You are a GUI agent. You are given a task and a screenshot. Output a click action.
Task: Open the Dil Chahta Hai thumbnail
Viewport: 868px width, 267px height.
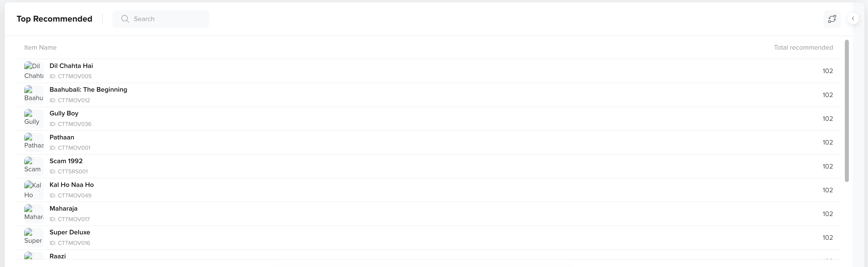[34, 71]
